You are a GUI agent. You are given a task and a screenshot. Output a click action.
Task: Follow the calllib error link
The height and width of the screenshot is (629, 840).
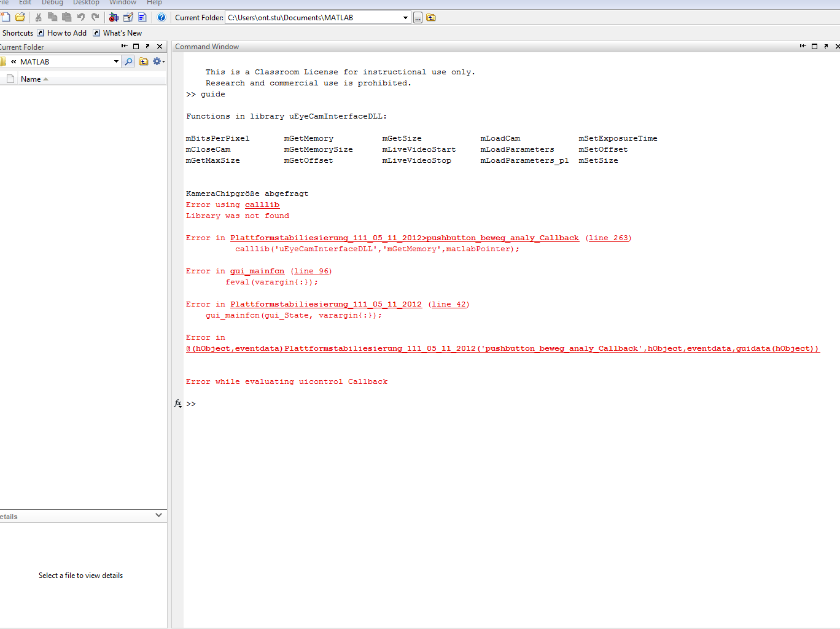[262, 205]
